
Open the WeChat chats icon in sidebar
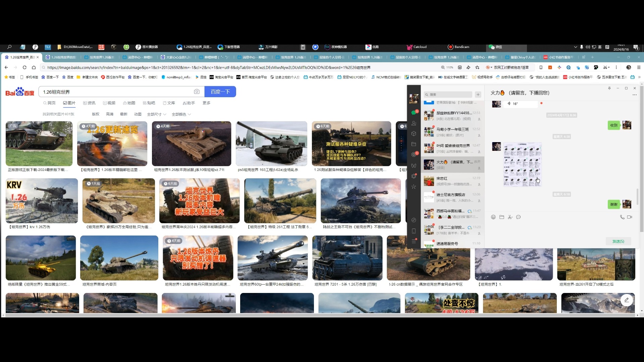coord(414,113)
